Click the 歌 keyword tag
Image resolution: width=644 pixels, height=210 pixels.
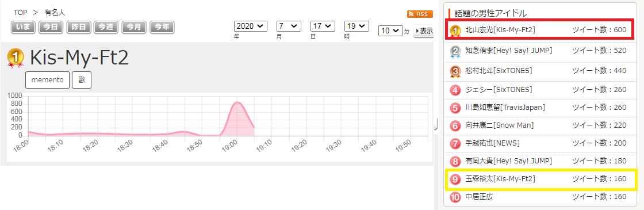point(82,80)
